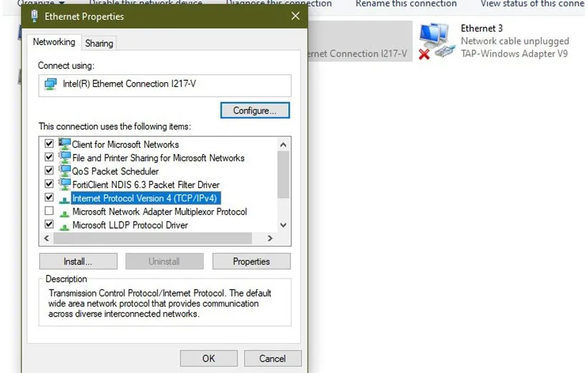Select the QoS Packet Scheduler row

pyautogui.click(x=115, y=171)
